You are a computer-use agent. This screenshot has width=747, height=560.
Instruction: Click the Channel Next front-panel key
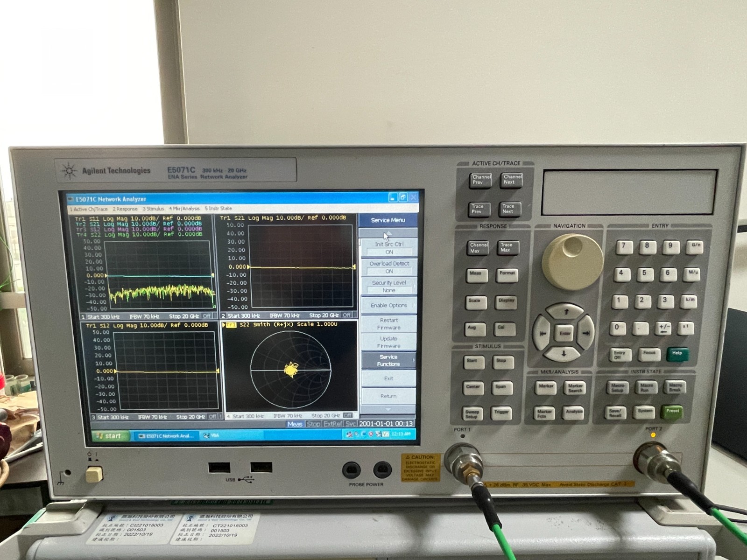tap(512, 180)
